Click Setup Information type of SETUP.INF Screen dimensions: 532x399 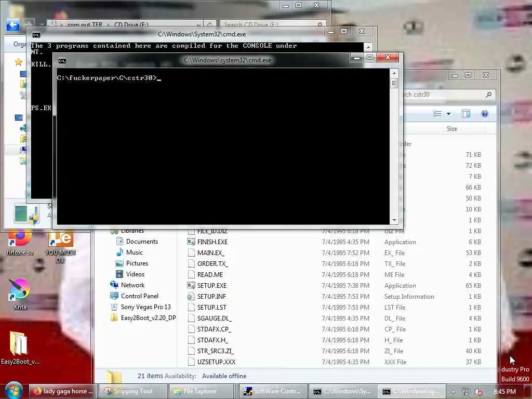pos(409,297)
